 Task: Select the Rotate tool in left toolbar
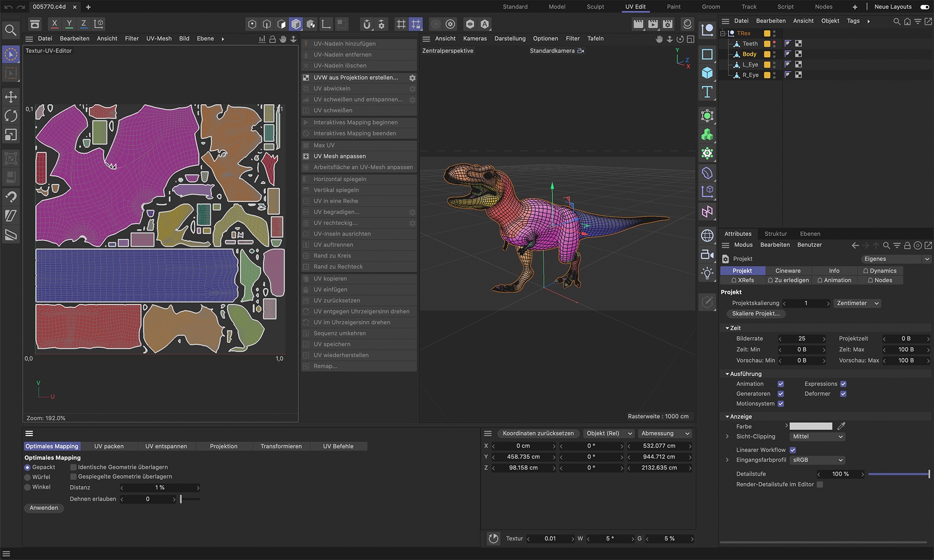click(11, 116)
